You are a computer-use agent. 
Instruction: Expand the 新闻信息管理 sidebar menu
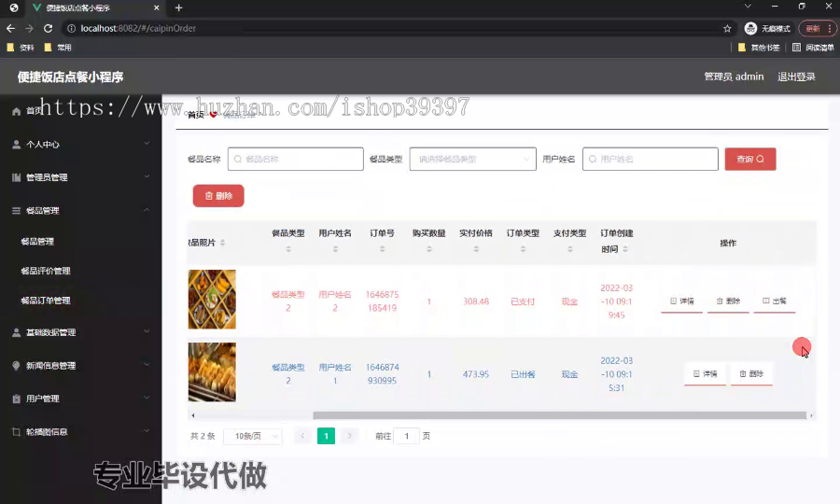[80, 366]
